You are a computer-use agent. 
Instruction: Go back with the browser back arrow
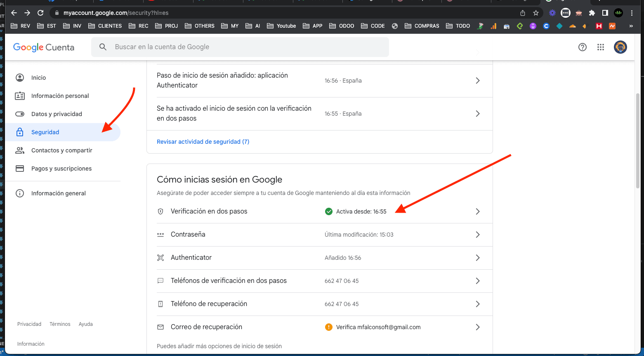14,13
